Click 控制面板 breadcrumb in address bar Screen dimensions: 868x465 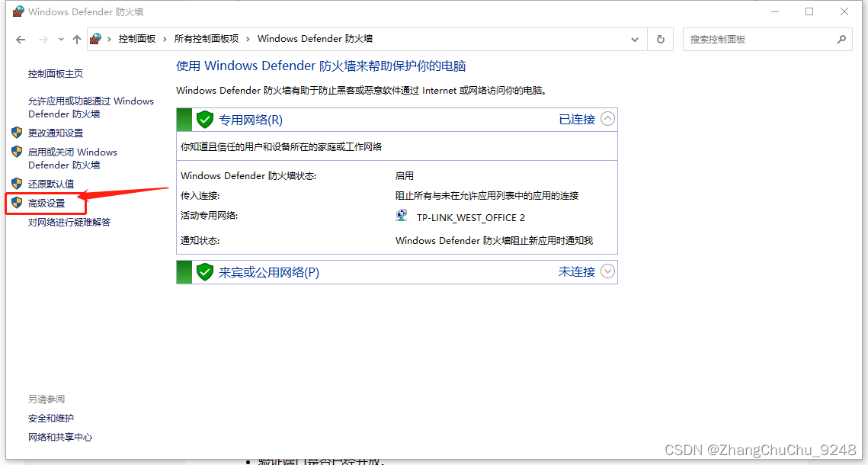[x=136, y=39]
